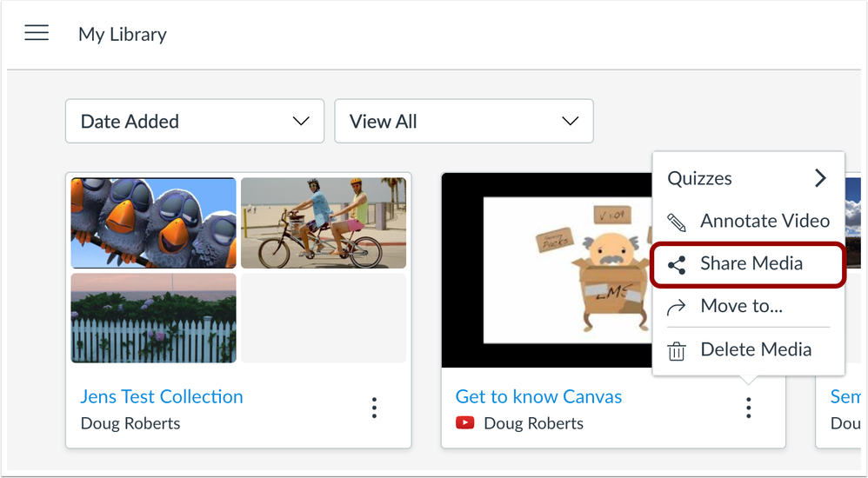Image resolution: width=868 pixels, height=478 pixels.
Task: Select Share Media from the menu
Action: [x=751, y=264]
